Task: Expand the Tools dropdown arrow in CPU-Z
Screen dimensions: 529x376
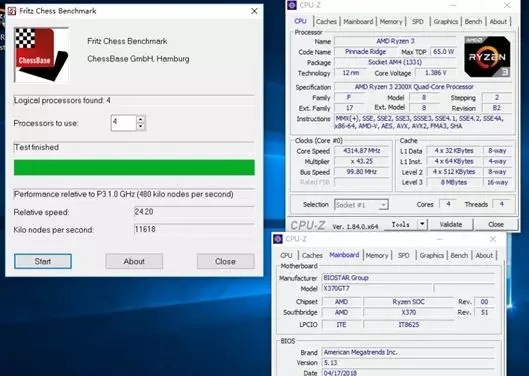Action: click(422, 224)
